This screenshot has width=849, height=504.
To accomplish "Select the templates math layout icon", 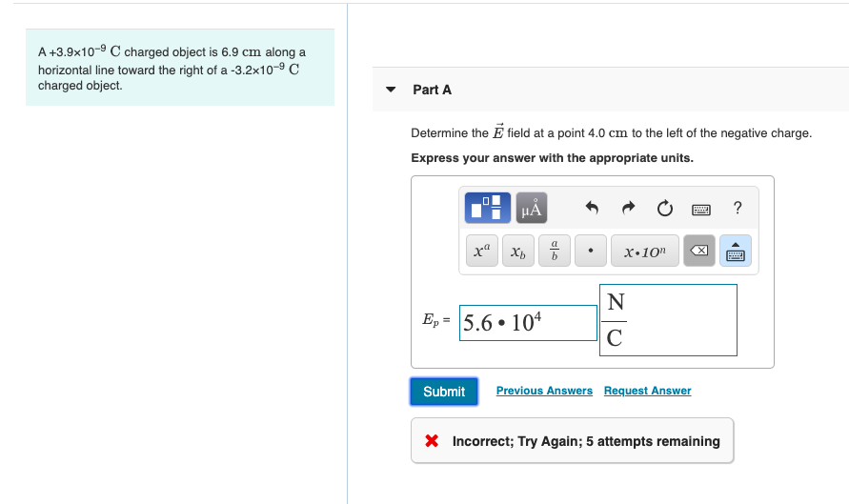I will click(x=487, y=208).
